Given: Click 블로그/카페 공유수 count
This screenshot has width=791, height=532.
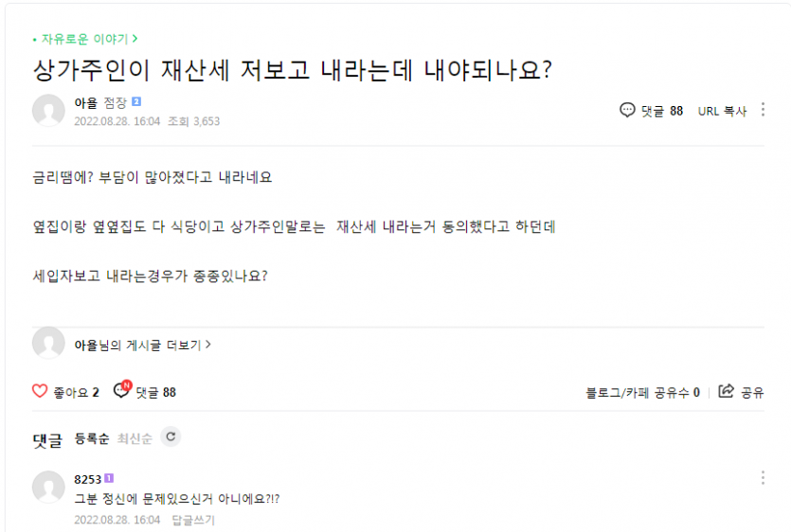Looking at the screenshot, I should [x=642, y=392].
